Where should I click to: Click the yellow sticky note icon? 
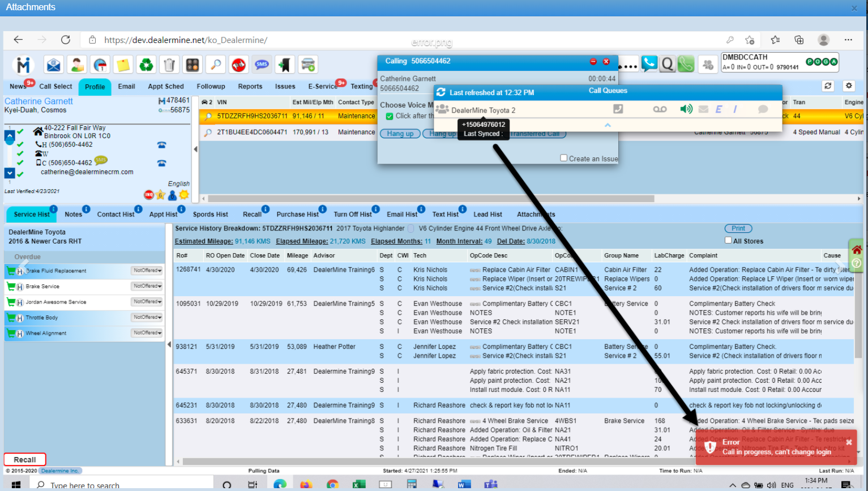[123, 65]
